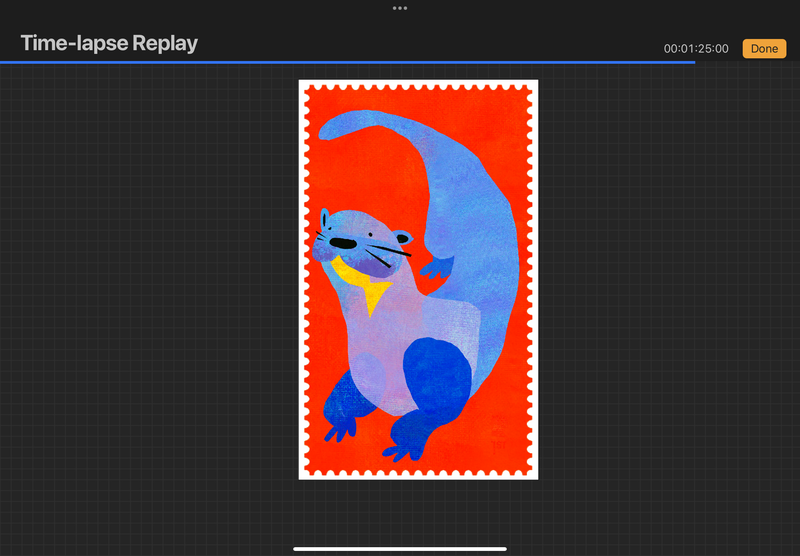The width and height of the screenshot is (800, 556).
Task: Click the otter's black nose
Action: [343, 243]
